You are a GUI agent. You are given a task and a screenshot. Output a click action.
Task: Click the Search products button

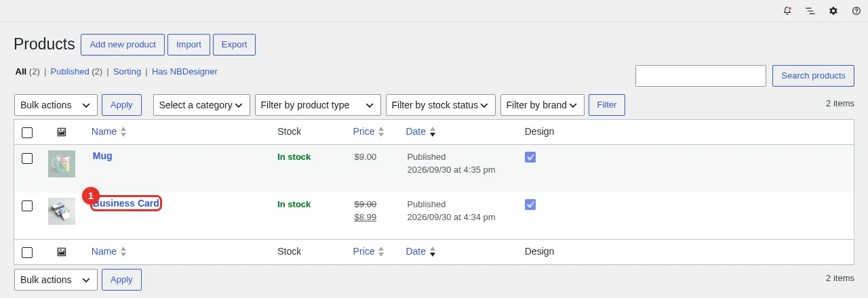point(813,76)
